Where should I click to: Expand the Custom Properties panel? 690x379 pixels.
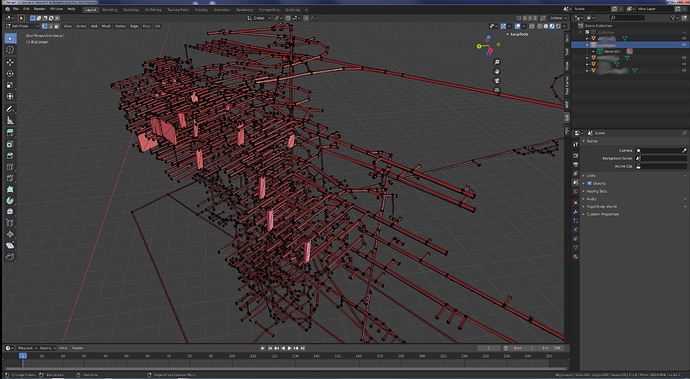tap(602, 214)
